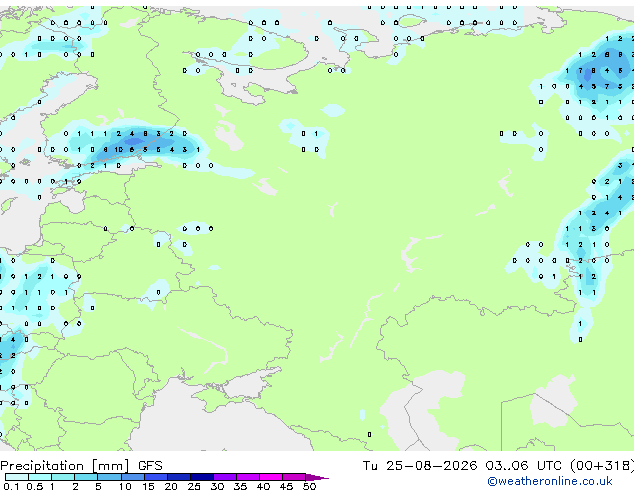The width and height of the screenshot is (634, 490).
Task: Click the 0.1–0.5 mm legend color swatch
Action: coord(17,477)
